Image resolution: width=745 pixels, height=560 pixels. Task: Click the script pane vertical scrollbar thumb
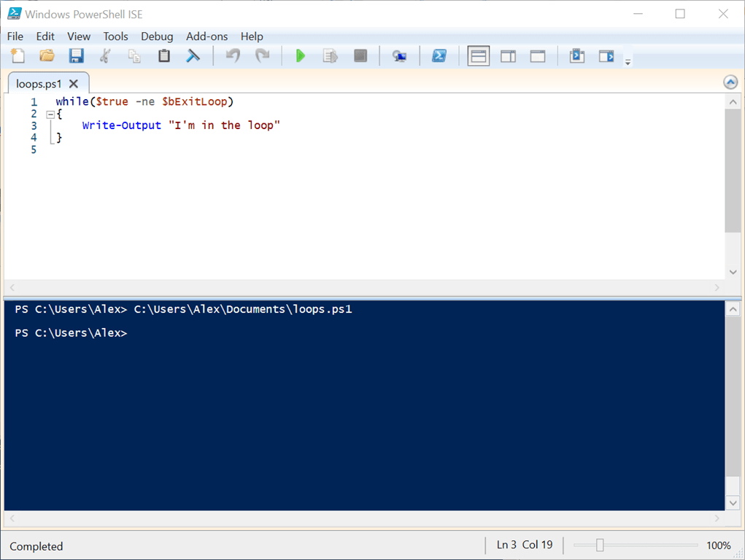click(733, 171)
